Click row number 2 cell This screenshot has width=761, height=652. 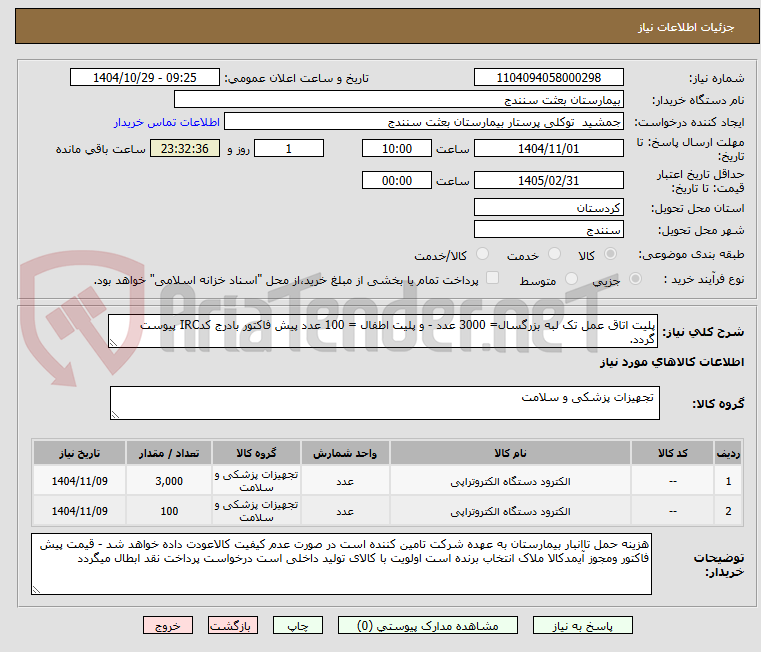[x=728, y=511]
